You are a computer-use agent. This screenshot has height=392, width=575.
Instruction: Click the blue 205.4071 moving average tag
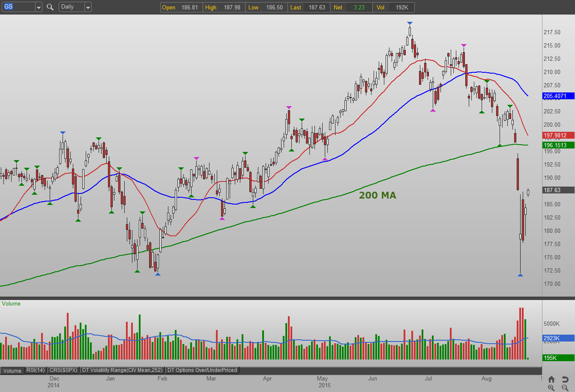[558, 96]
